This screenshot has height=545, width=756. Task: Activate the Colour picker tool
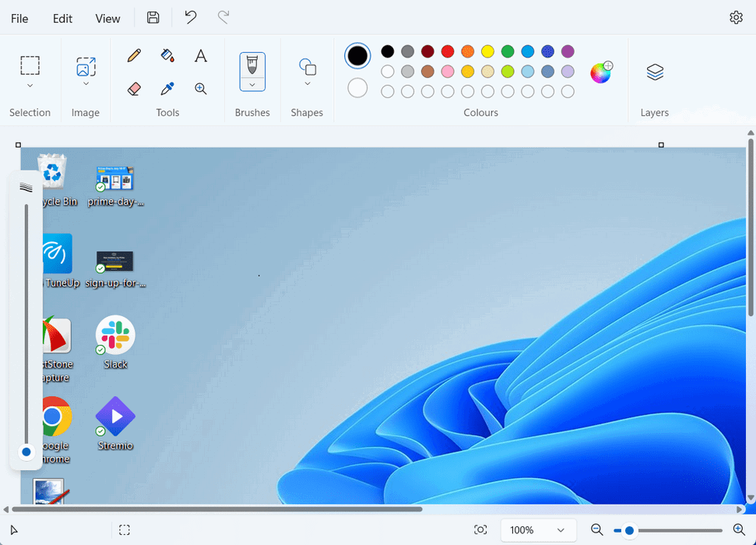pyautogui.click(x=167, y=88)
